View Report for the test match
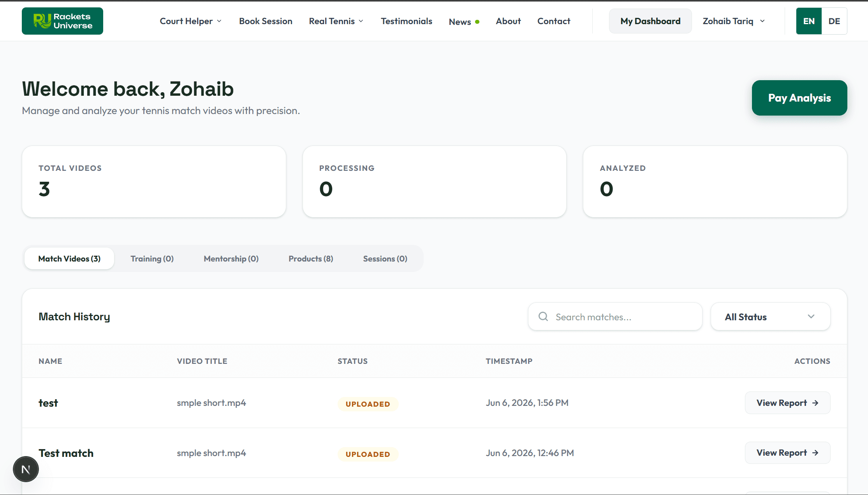This screenshot has height=495, width=868. click(x=787, y=403)
